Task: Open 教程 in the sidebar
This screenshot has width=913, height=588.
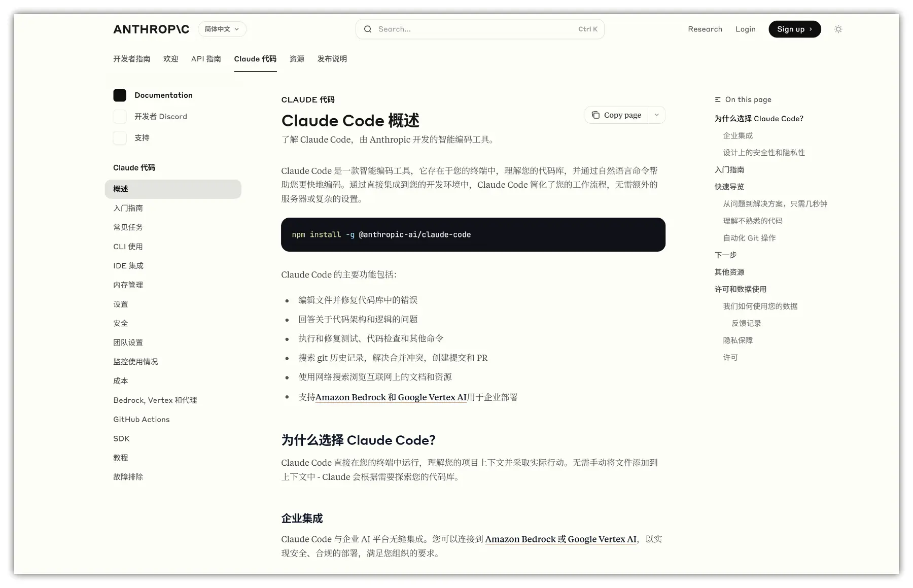Action: [x=121, y=458]
